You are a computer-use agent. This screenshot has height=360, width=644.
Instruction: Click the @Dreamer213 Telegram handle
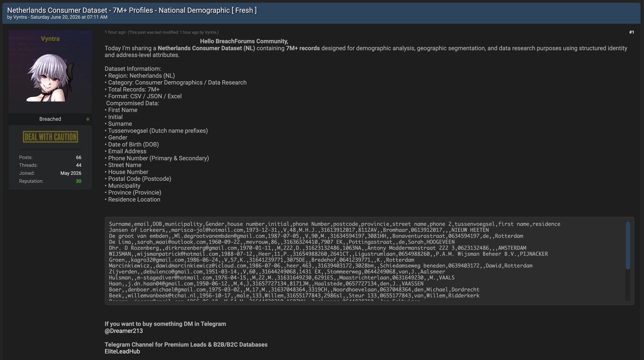click(x=124, y=331)
